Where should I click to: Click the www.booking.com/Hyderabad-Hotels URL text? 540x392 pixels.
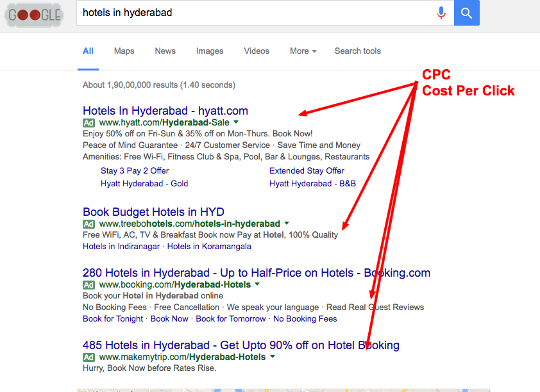click(175, 285)
